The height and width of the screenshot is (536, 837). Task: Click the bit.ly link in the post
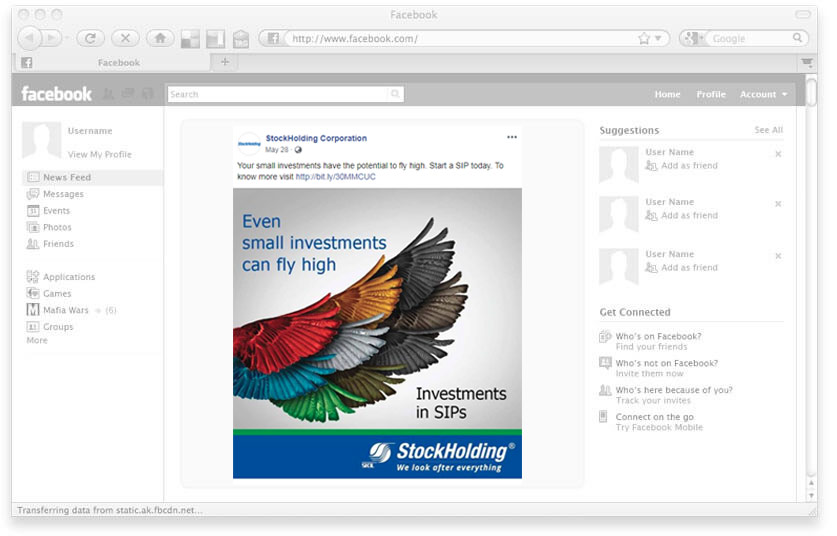329,177
